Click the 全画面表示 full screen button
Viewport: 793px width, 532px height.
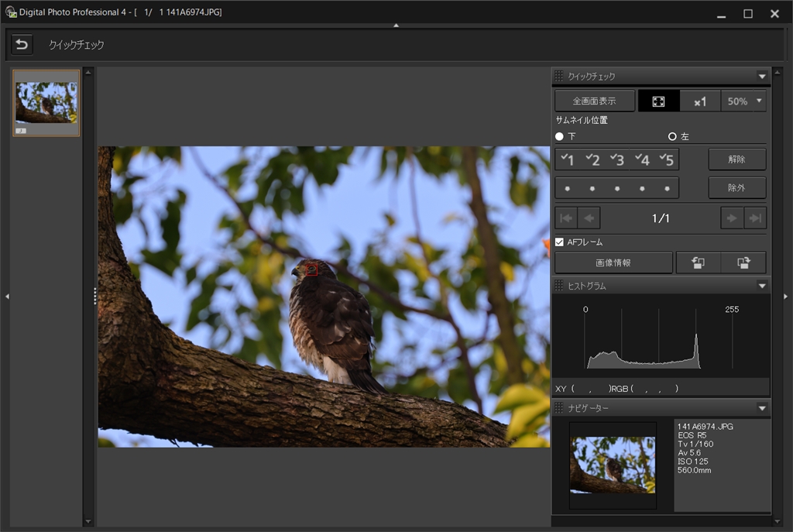tap(594, 101)
